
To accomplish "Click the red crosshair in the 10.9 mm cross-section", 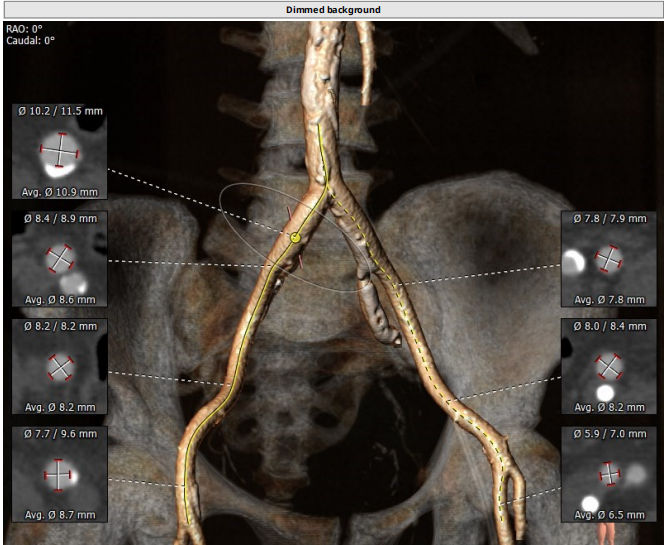I will click(x=59, y=151).
